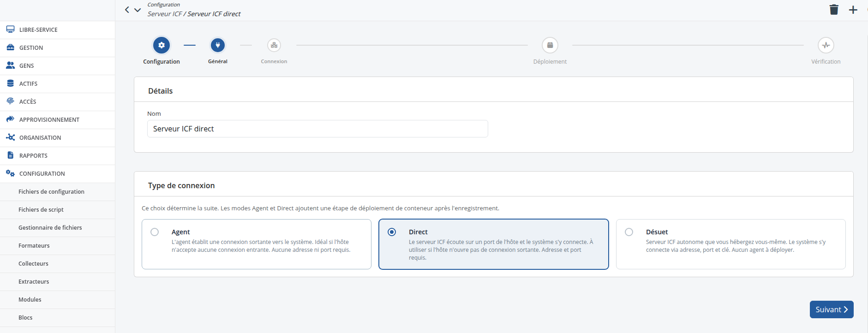
Task: Click the Gens people icon
Action: click(10, 65)
